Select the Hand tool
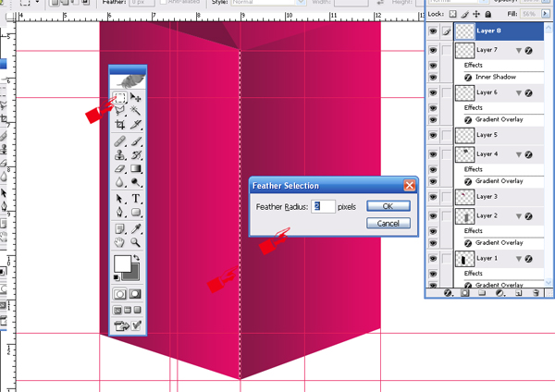 pos(120,242)
